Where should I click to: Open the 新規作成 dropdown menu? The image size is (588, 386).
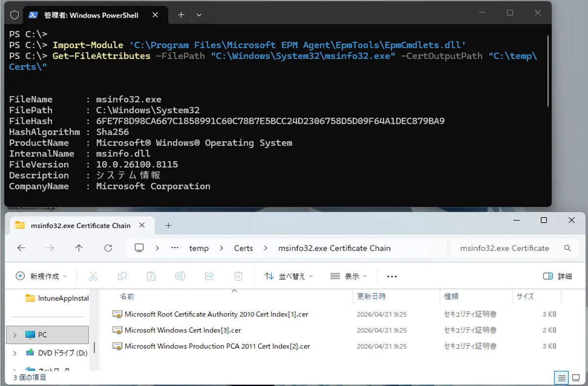click(x=42, y=276)
